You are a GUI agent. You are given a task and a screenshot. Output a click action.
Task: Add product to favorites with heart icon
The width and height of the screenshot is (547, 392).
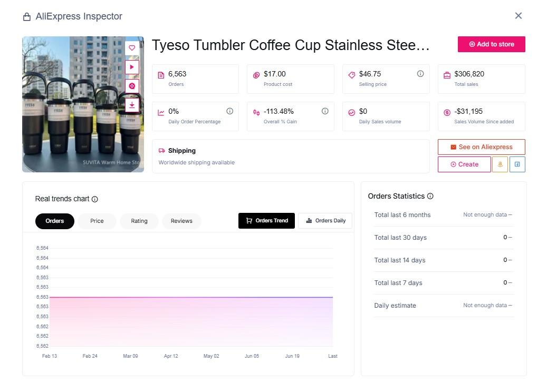pos(132,48)
